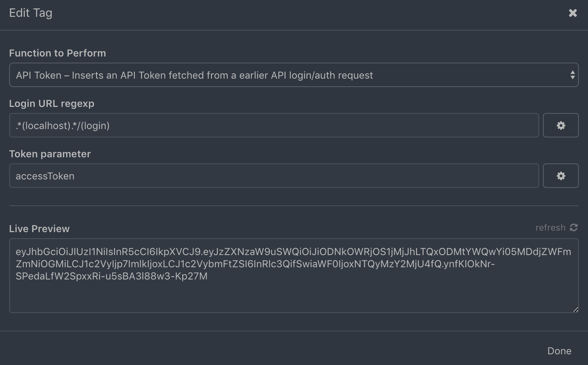588x365 pixels.
Task: Click the API Token select's up-down arrows
Action: click(572, 75)
